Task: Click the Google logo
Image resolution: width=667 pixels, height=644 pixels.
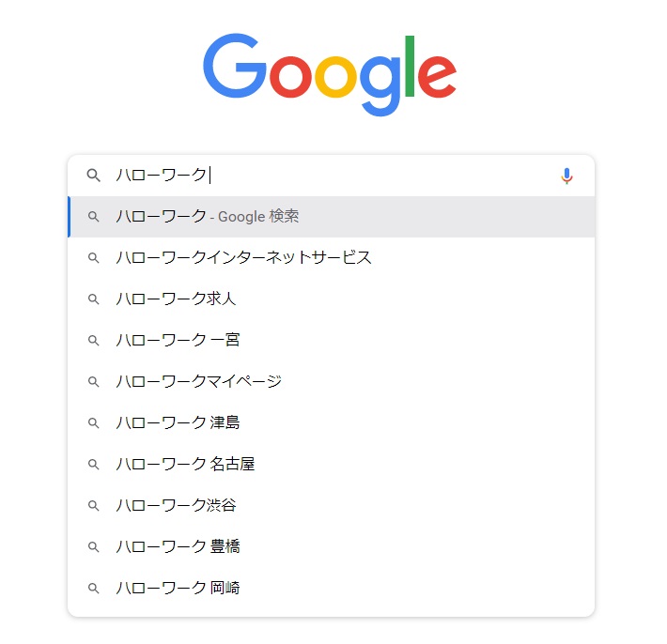Action: tap(330, 75)
